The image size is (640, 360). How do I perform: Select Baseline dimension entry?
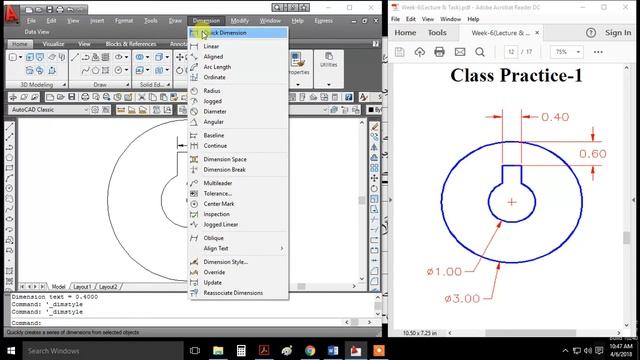coord(238,135)
